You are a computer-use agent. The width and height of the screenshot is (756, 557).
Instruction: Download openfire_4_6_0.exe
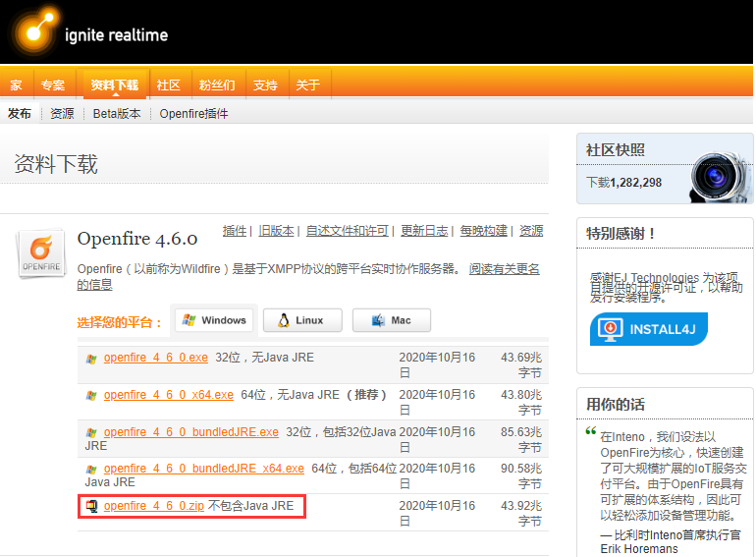[156, 358]
